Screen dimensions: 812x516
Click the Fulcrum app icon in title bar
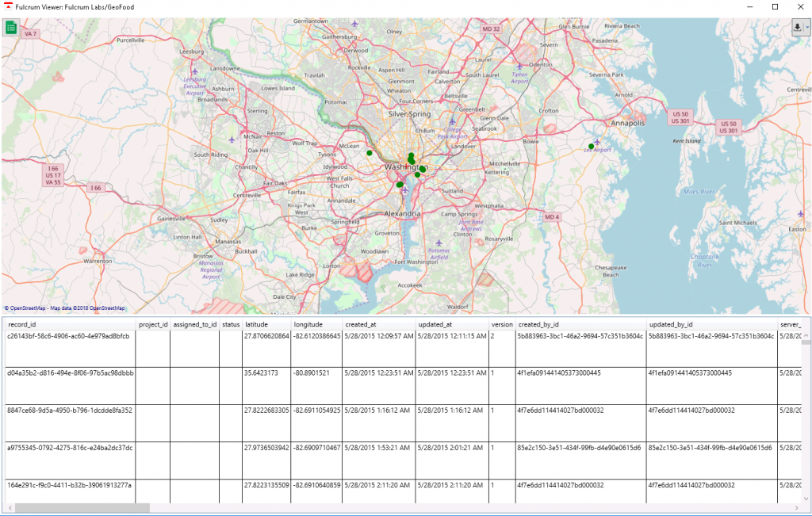[8, 6]
